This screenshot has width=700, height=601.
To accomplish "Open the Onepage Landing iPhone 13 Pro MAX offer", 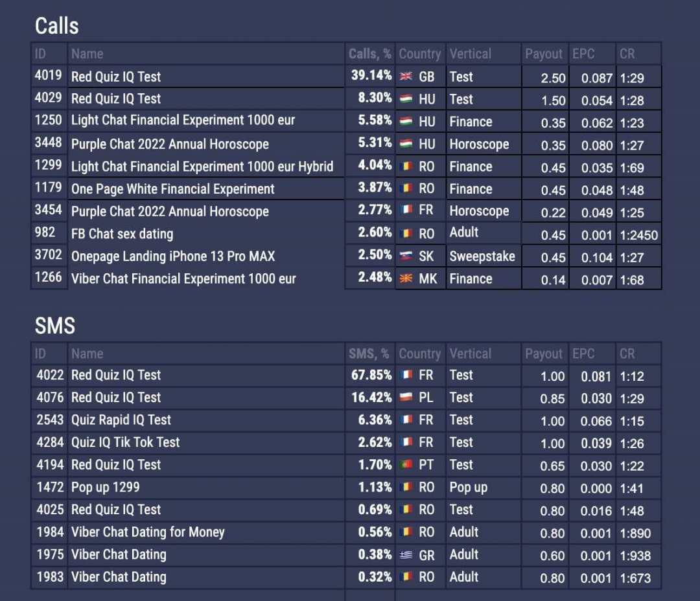I will 173,256.
